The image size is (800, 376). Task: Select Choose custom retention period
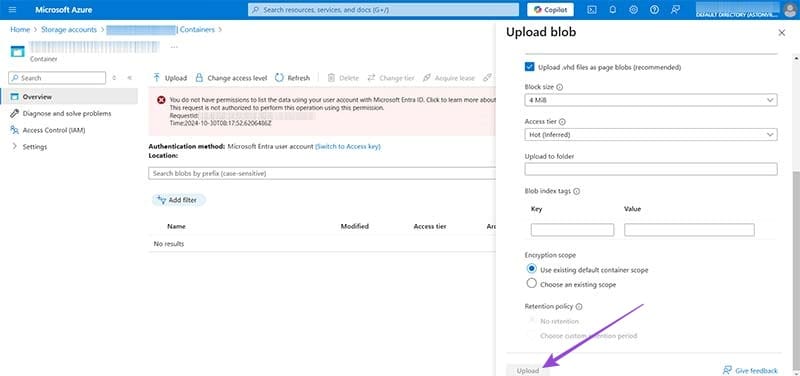pyautogui.click(x=532, y=336)
